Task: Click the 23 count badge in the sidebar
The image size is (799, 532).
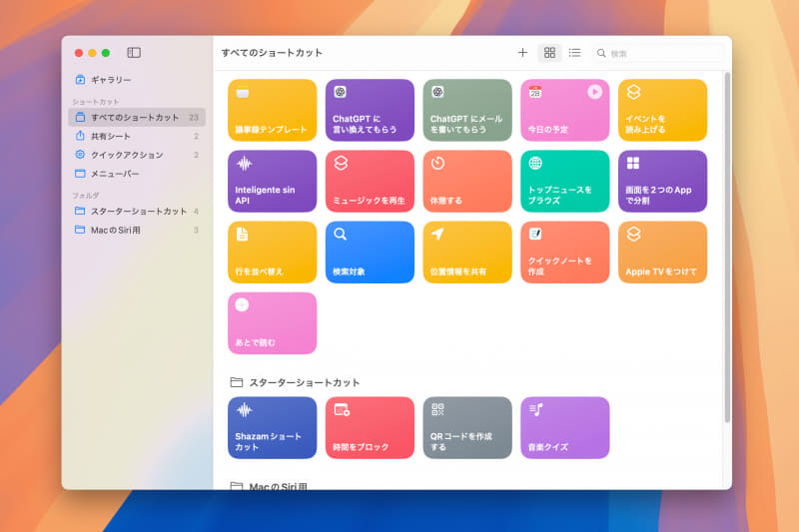Action: point(194,118)
